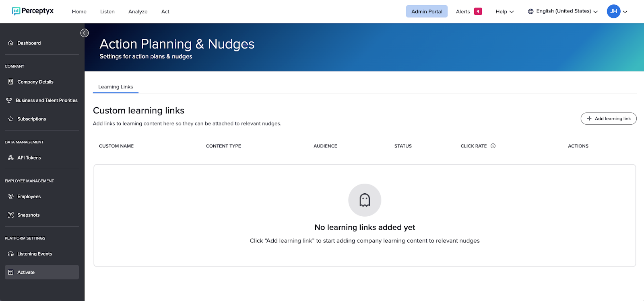Open the Listen menu

[107, 12]
